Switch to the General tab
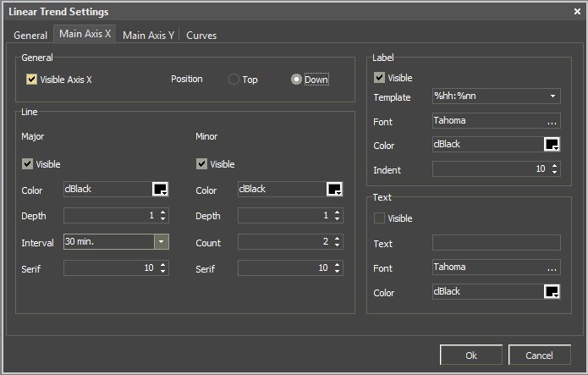The image size is (588, 375). 30,36
